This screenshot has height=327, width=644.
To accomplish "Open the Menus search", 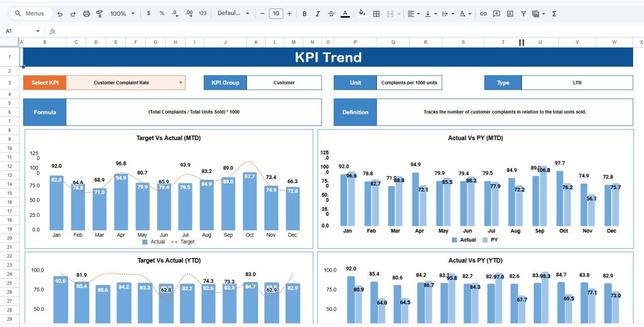I will 28,14.
